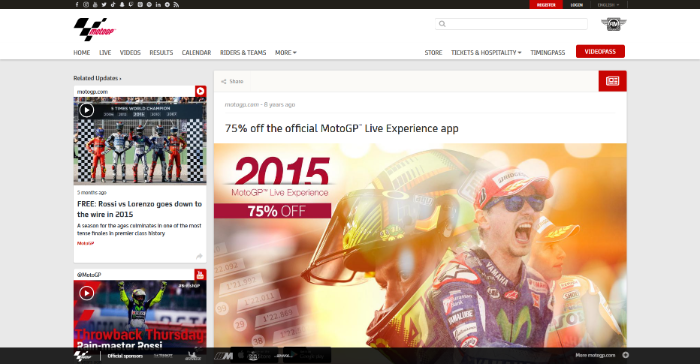The image size is (700, 364).
Task: Open 'FREE: Rossi vs Lorenzo goes down to the wire' headline
Action: coord(139,209)
